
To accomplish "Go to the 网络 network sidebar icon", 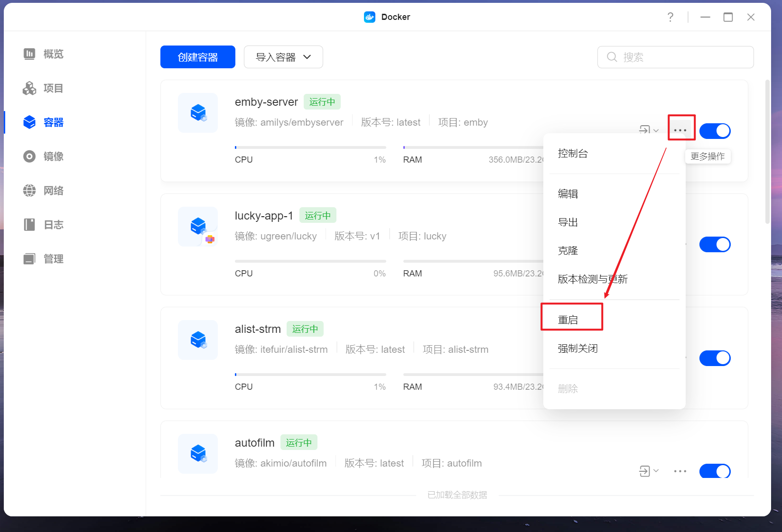I will [x=29, y=191].
